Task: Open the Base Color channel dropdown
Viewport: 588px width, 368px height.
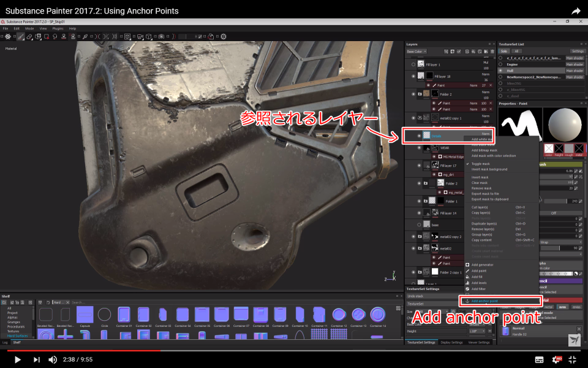Action: tap(417, 52)
